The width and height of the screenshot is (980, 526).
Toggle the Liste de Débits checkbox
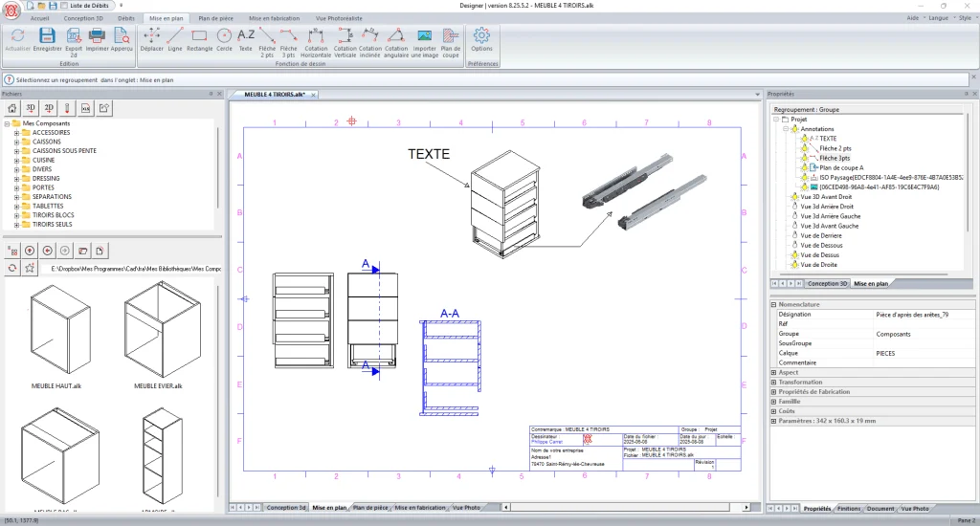click(64, 6)
